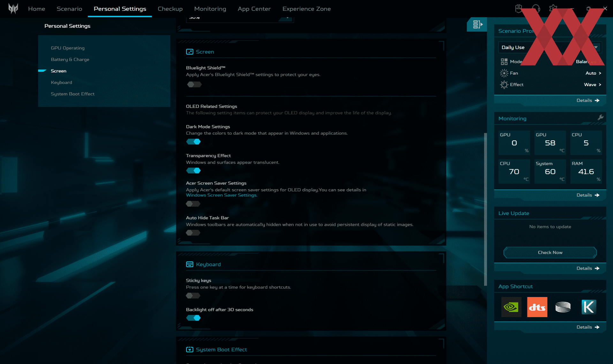
Task: Click the Monitoring wrench settings icon
Action: (600, 117)
